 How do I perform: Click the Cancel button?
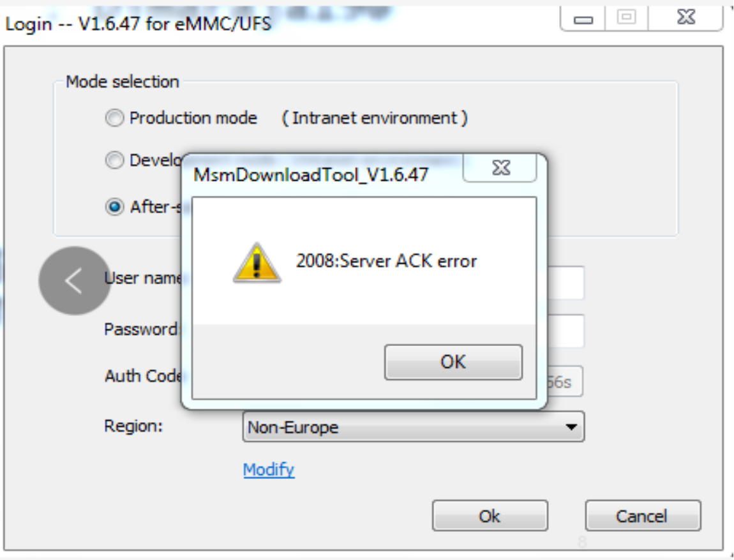642,516
